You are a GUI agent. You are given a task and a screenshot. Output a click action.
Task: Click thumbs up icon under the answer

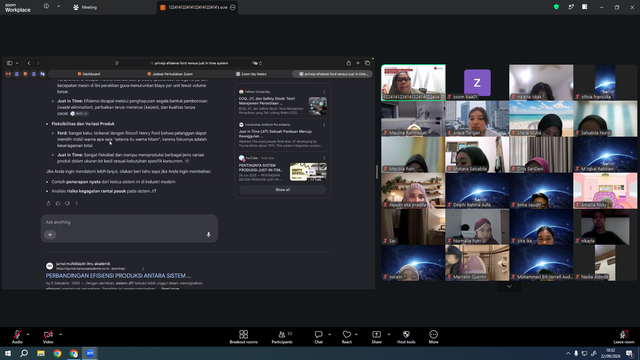click(58, 203)
